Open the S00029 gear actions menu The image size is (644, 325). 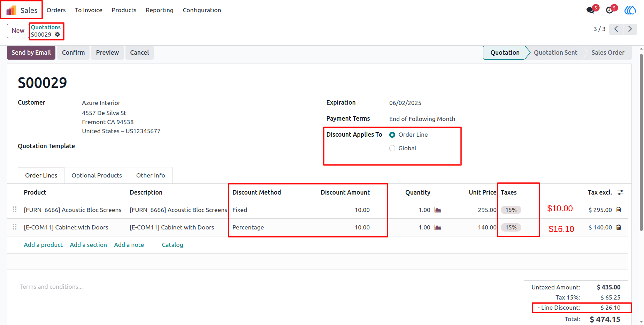[x=58, y=35]
